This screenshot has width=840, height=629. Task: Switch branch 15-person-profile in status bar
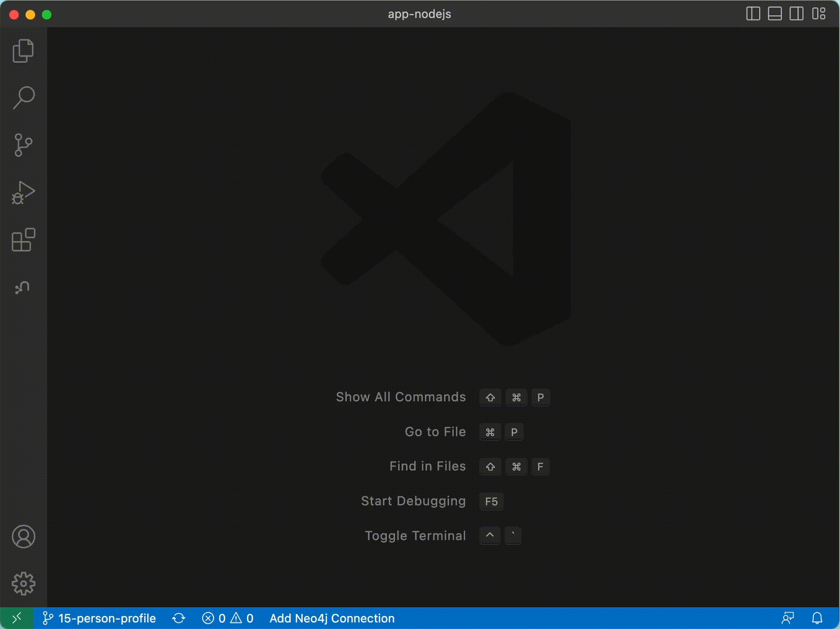point(99,618)
